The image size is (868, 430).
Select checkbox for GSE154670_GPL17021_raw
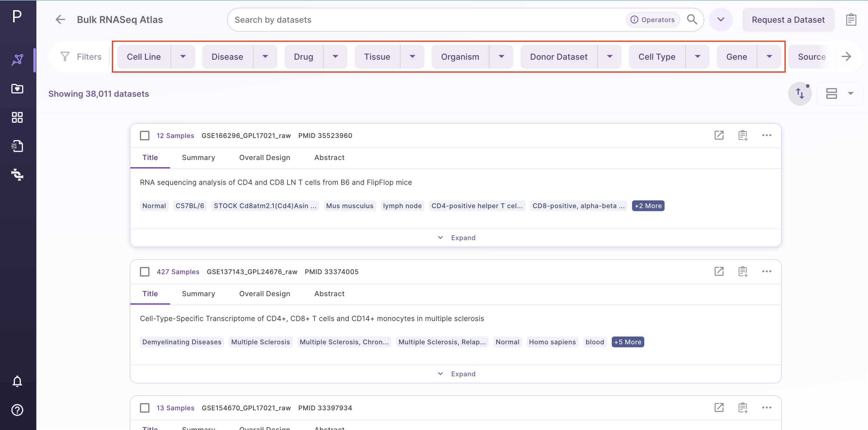click(145, 408)
